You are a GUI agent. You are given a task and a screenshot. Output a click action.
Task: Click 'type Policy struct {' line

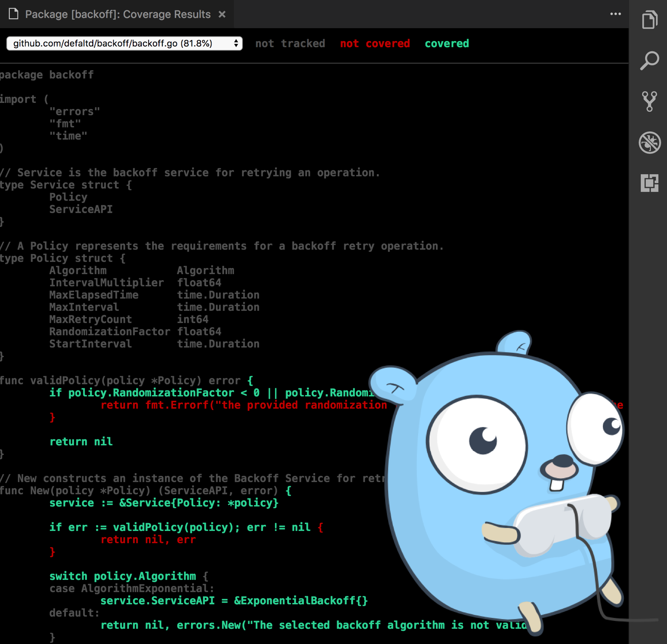(x=62, y=258)
